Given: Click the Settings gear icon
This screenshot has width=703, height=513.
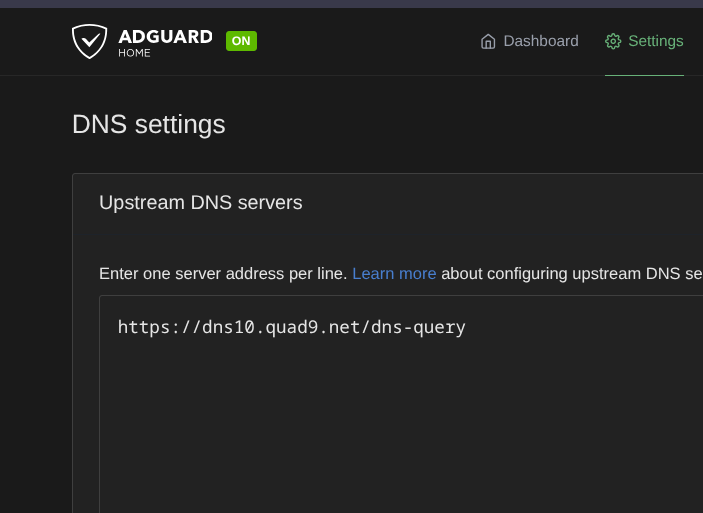Looking at the screenshot, I should (613, 42).
